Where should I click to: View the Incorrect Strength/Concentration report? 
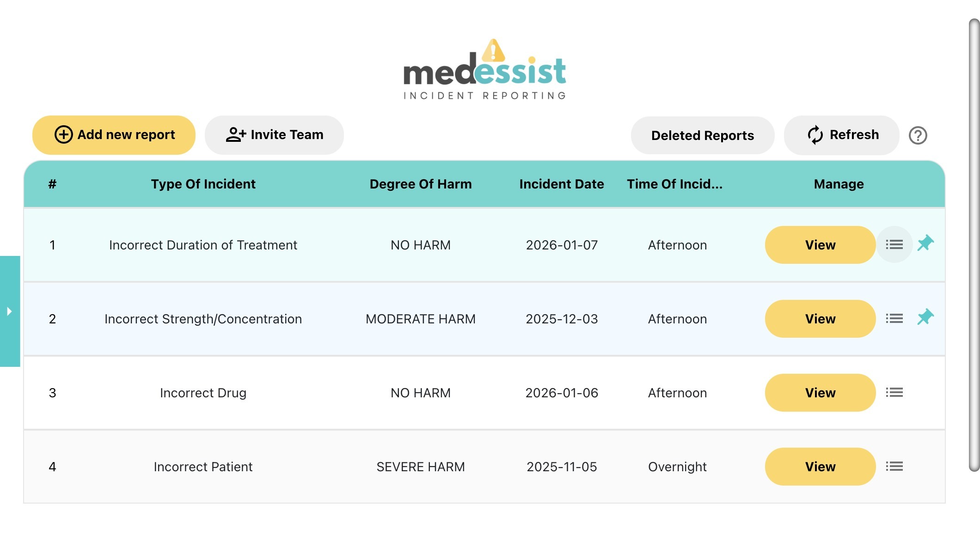pyautogui.click(x=820, y=319)
